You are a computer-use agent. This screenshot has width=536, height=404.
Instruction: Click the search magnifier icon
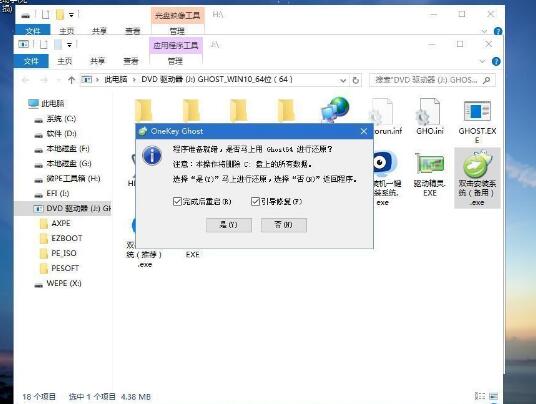pyautogui.click(x=486, y=80)
